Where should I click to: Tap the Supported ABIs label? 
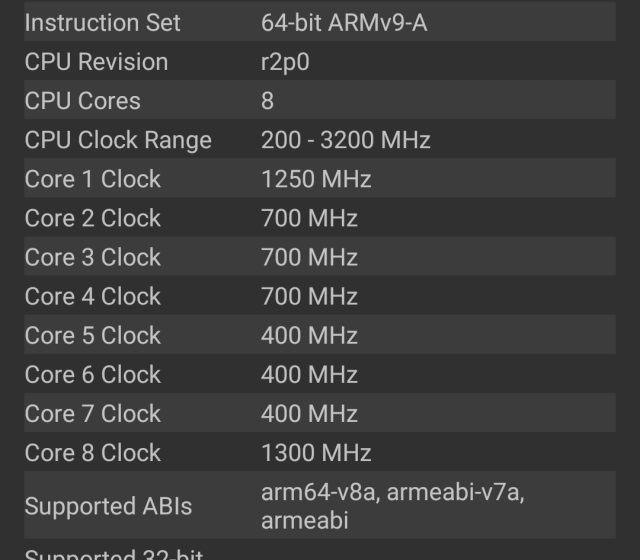tap(110, 506)
